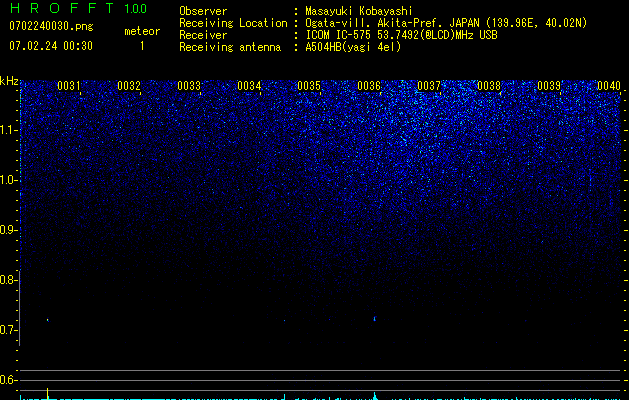Click the Receiver label
Image resolution: width=629 pixels, height=400 pixels.
pos(203,35)
